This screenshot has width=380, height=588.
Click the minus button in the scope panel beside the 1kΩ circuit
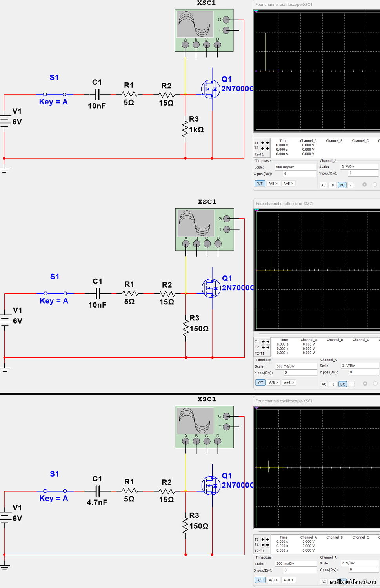click(x=351, y=185)
